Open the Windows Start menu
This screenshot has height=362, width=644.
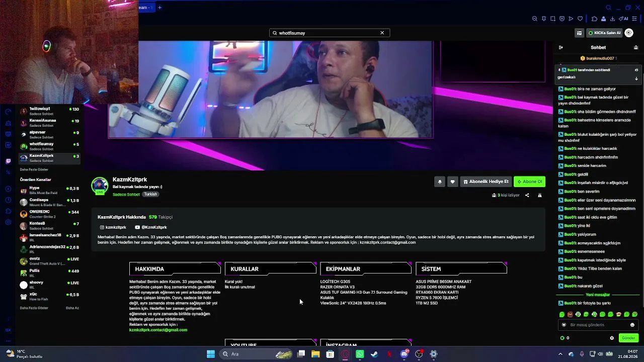pyautogui.click(x=211, y=354)
